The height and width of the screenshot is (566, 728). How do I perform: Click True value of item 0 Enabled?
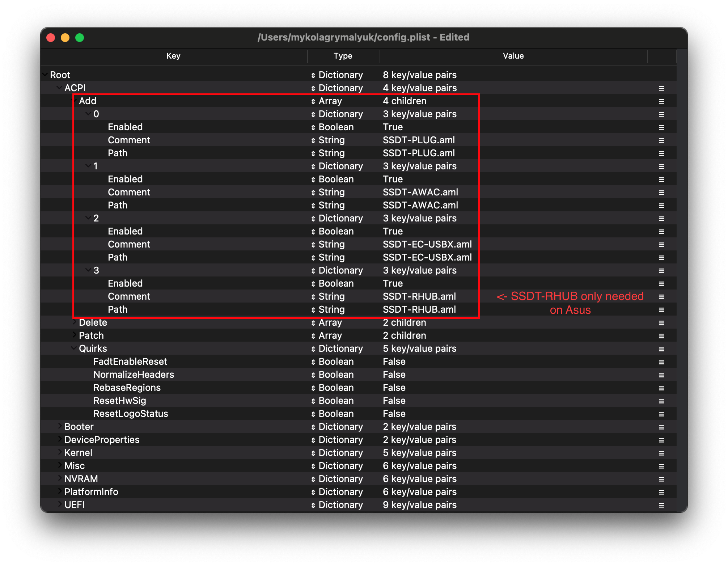pos(393,127)
